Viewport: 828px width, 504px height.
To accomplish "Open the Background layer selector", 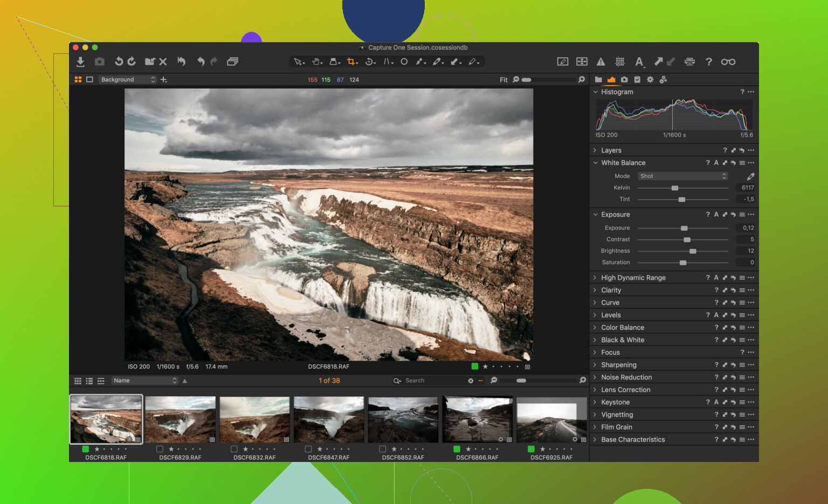I will tap(128, 79).
